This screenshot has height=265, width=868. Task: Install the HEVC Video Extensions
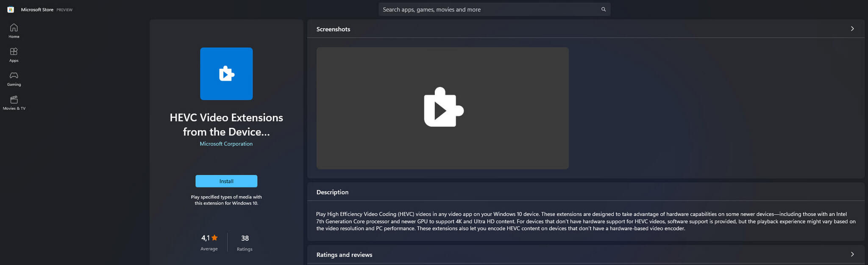point(226,181)
